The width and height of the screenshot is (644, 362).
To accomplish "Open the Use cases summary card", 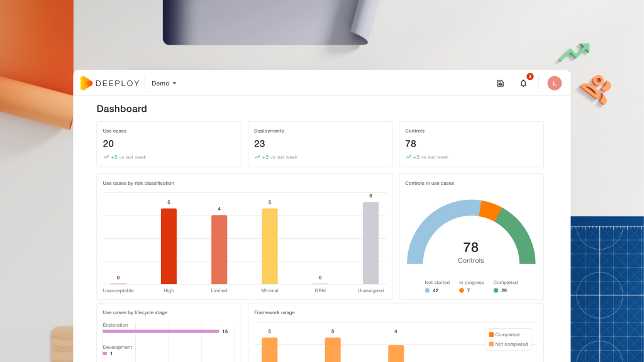I will [169, 144].
